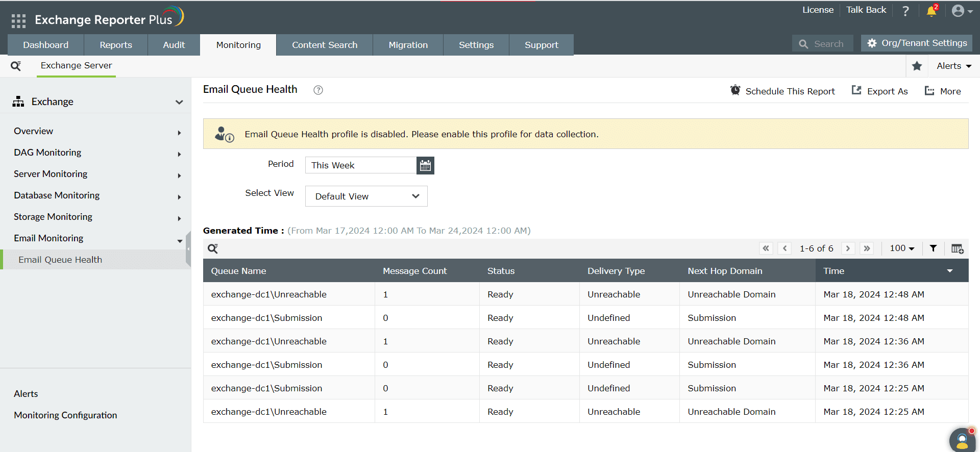This screenshot has width=980, height=452.
Task: Click the favorites star icon
Action: pyautogui.click(x=917, y=66)
